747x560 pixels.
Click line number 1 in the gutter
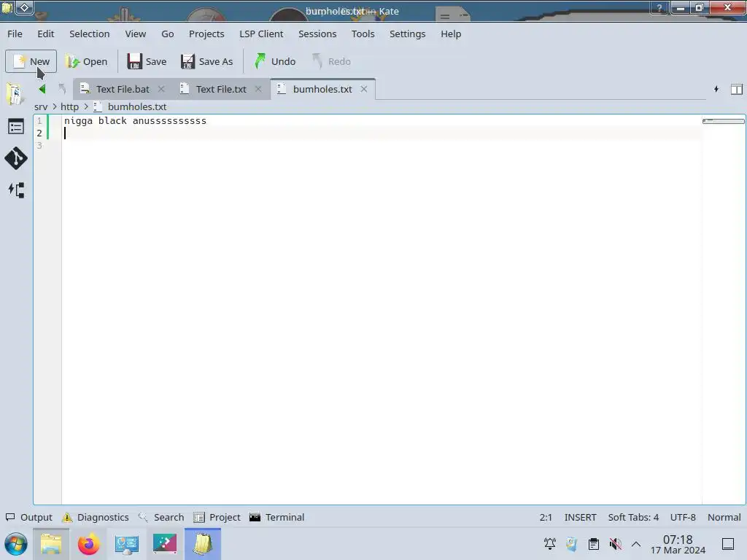[x=39, y=121]
